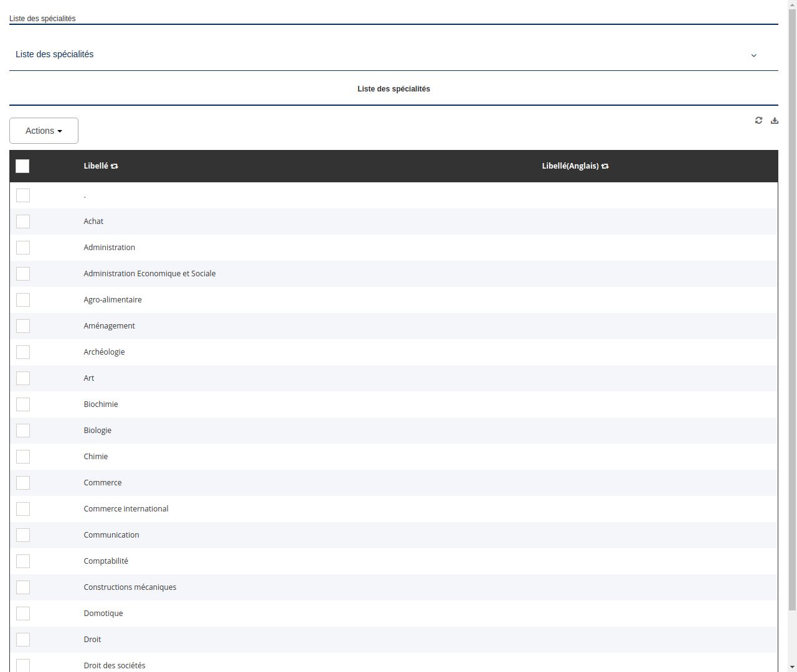The width and height of the screenshot is (797, 672).
Task: Click the sort arrows in the Libellé header
Action: pyautogui.click(x=115, y=166)
